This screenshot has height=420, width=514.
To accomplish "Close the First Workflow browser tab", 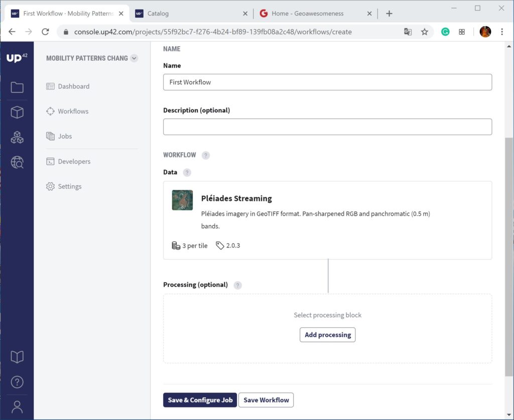I will click(x=121, y=14).
